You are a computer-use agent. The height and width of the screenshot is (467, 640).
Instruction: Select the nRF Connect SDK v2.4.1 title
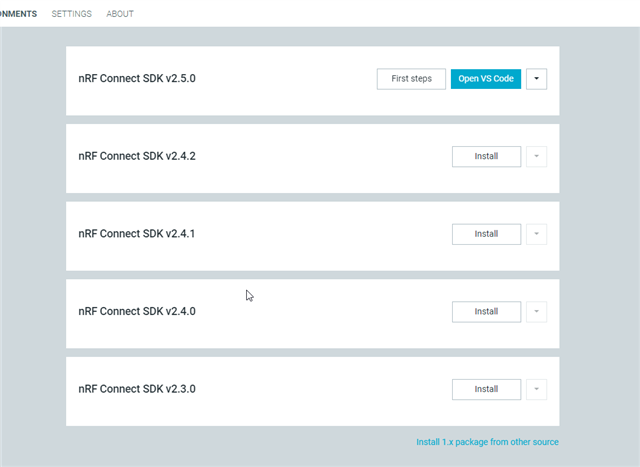(x=137, y=234)
